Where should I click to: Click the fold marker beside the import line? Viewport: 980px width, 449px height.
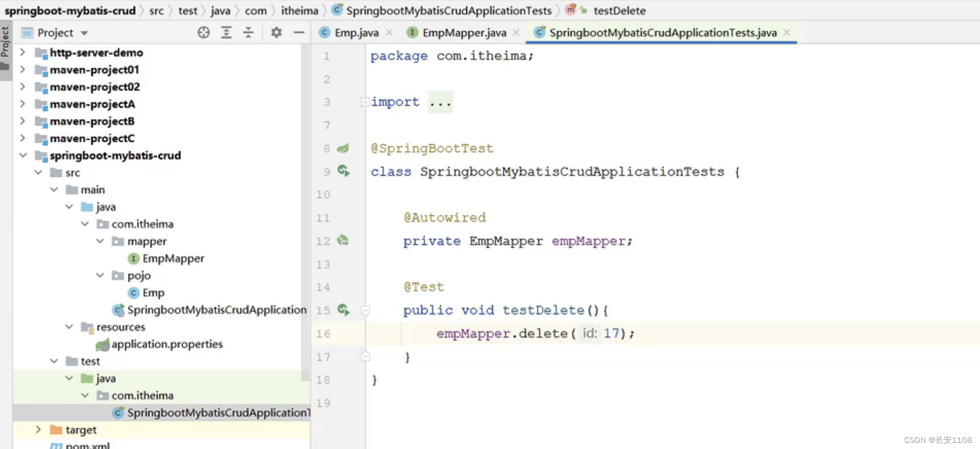click(x=365, y=102)
